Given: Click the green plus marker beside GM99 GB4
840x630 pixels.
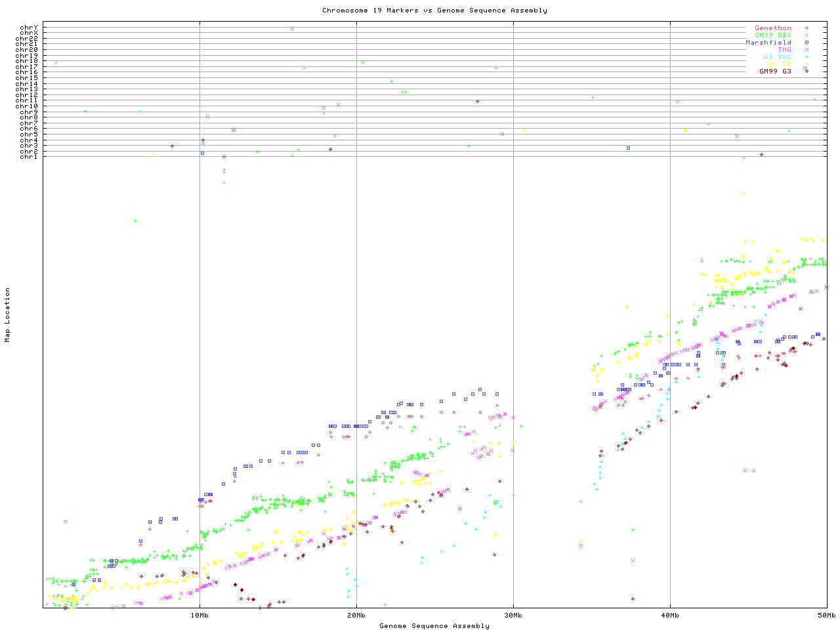Looking at the screenshot, I should coord(806,35).
